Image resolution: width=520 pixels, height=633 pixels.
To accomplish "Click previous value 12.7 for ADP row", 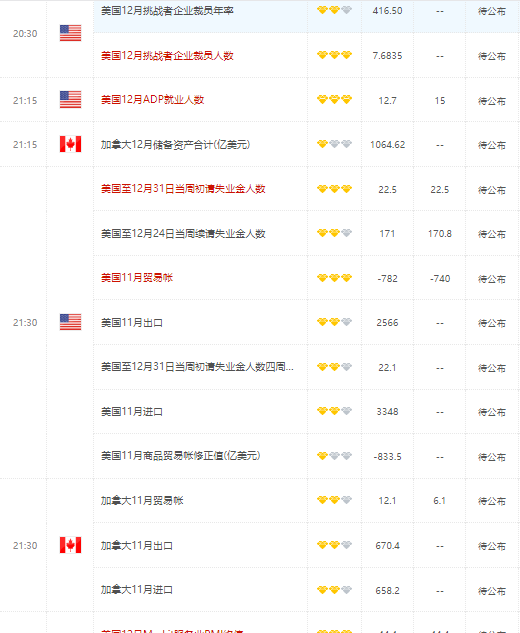I will 388,101.
